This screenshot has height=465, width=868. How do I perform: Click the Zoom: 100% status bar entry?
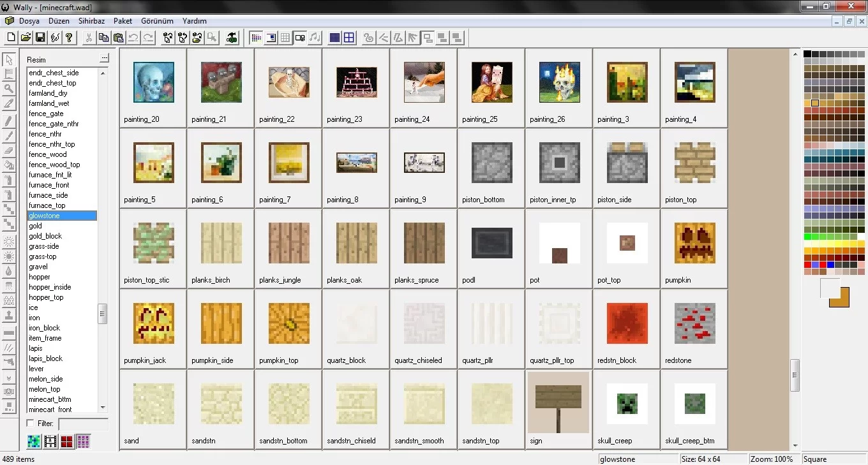pyautogui.click(x=773, y=459)
